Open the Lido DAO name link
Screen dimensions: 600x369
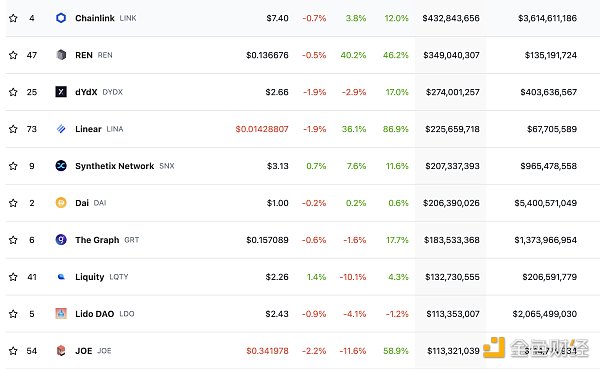(x=95, y=314)
